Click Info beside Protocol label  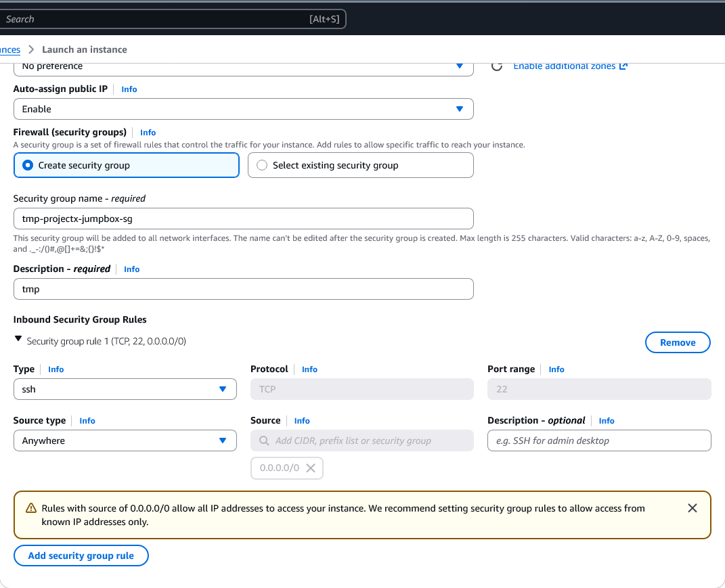[309, 369]
